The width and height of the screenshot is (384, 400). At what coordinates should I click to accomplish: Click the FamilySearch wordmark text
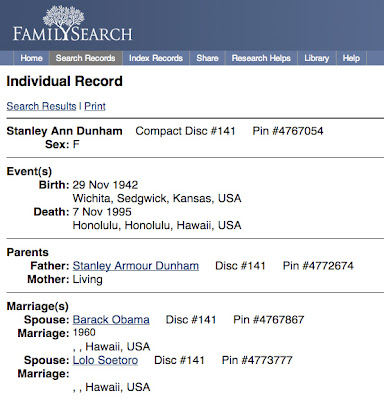(x=73, y=34)
